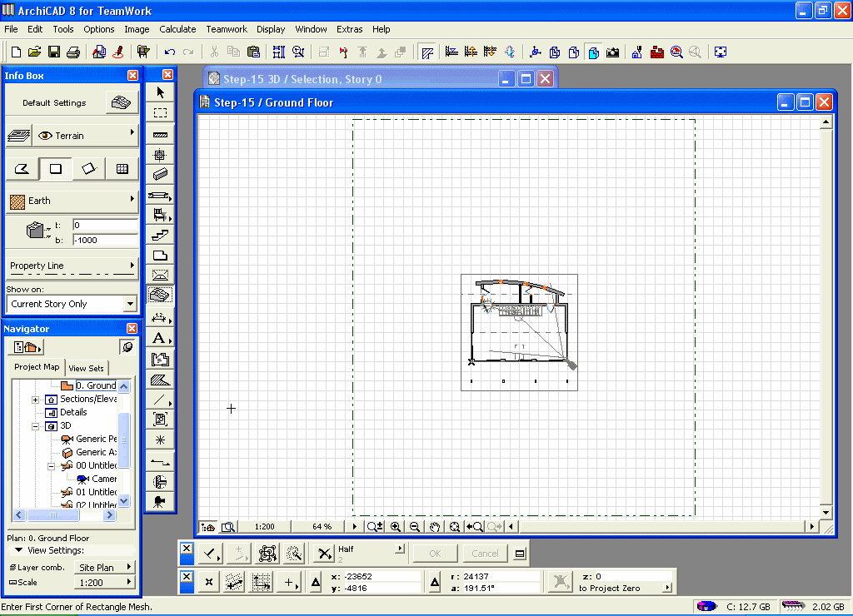Pick the Text tool in toolbox
The width and height of the screenshot is (853, 616).
(160, 338)
